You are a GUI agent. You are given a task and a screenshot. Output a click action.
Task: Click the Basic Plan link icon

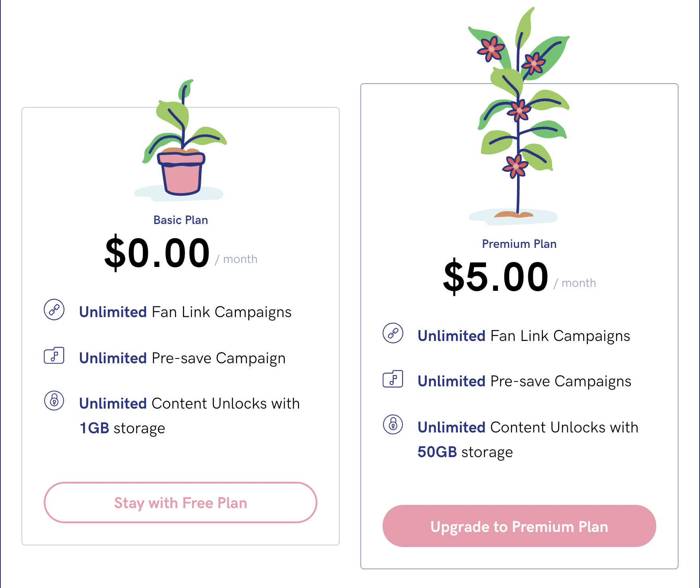point(54,310)
